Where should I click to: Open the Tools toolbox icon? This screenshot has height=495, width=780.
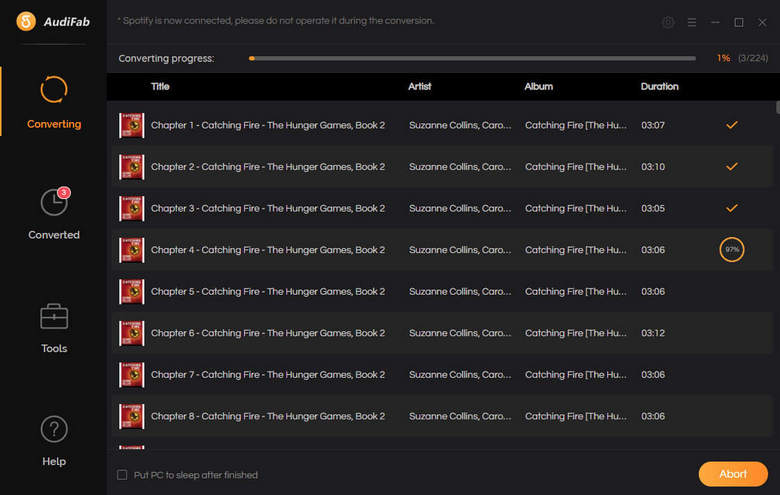click(54, 316)
